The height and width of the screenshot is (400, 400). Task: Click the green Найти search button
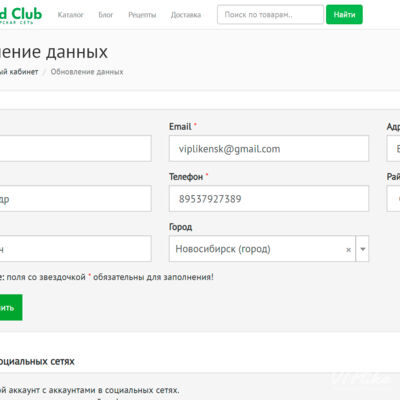pos(344,15)
